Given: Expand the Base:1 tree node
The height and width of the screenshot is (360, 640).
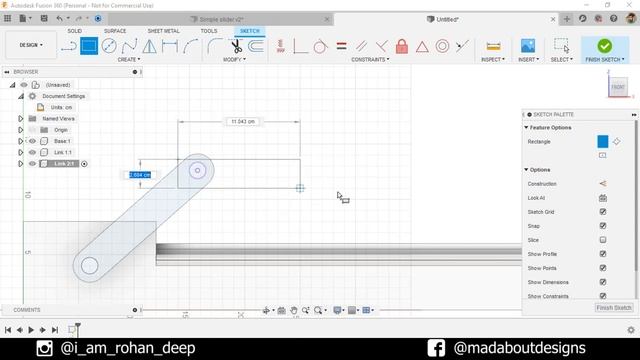Looking at the screenshot, I should tap(20, 141).
